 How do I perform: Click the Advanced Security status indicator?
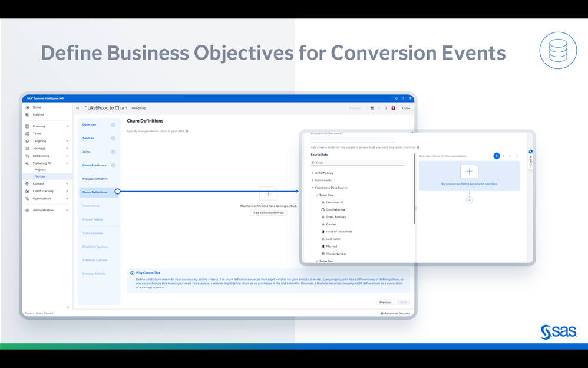[x=395, y=314]
